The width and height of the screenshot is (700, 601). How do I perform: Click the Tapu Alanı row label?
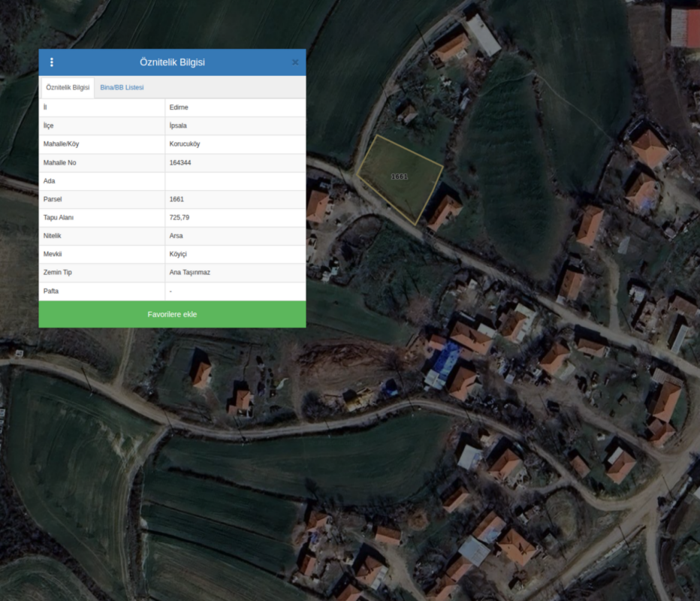tap(59, 217)
